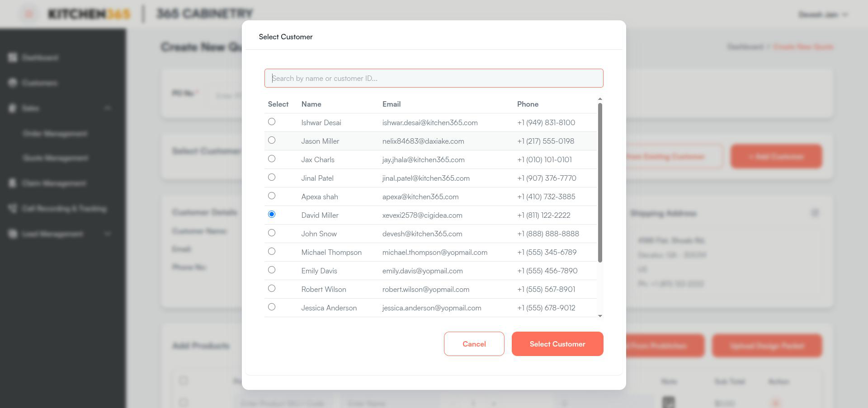Focus the customer search field
This screenshot has height=408, width=868.
[x=434, y=78]
